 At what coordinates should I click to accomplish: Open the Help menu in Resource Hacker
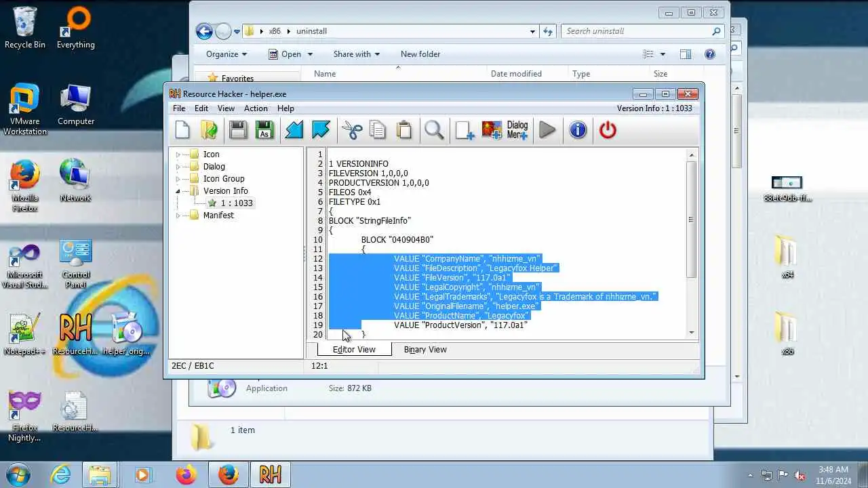coord(285,108)
